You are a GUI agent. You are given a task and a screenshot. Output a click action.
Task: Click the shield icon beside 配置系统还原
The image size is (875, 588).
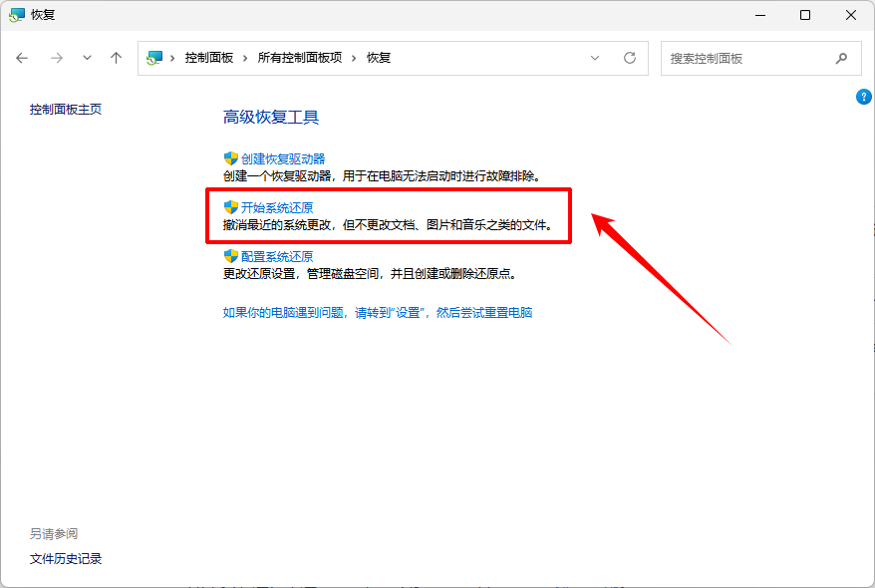point(231,256)
